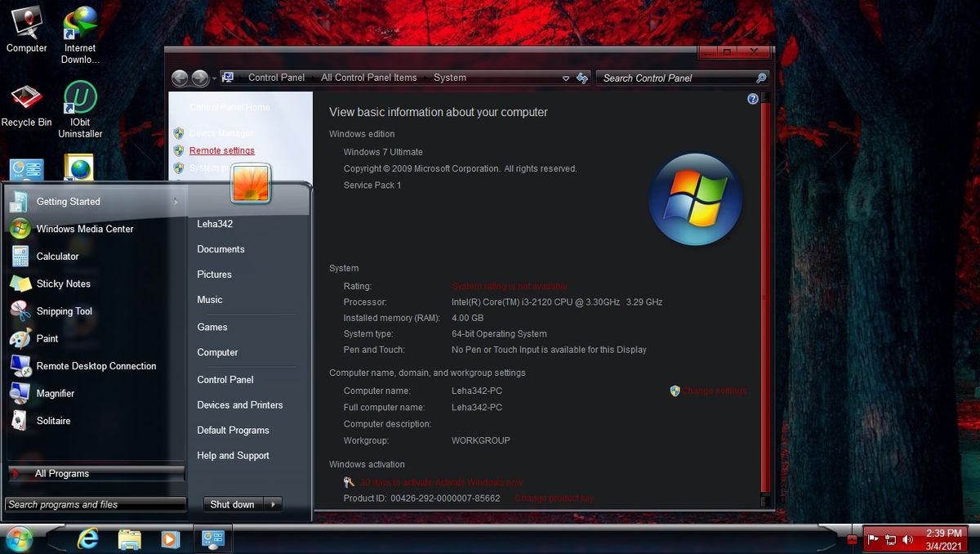Open Help and Support
This screenshot has width=980, height=554.
click(233, 456)
